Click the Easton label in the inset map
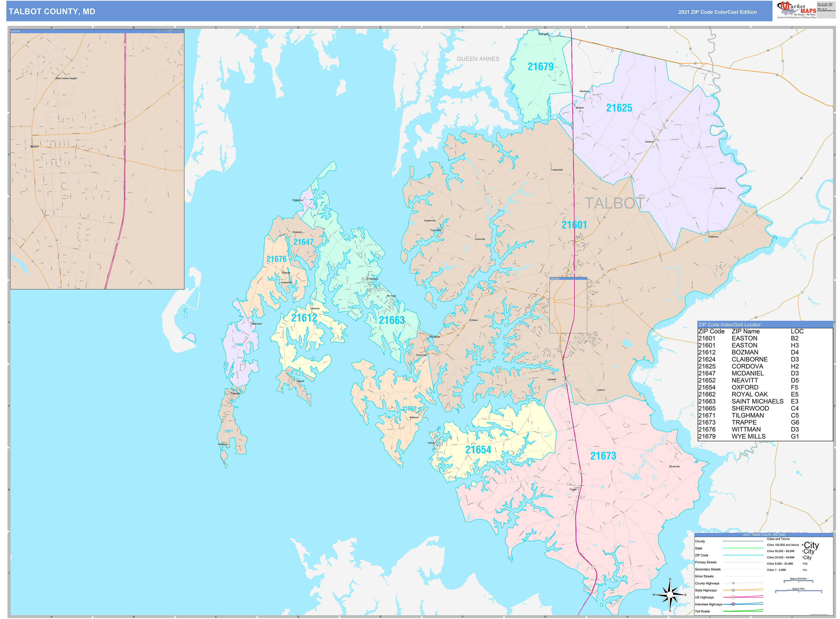840x619 pixels. [x=35, y=146]
